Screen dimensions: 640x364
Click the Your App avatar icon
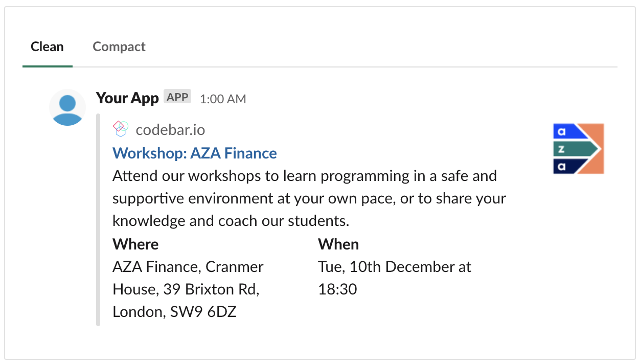tap(67, 107)
